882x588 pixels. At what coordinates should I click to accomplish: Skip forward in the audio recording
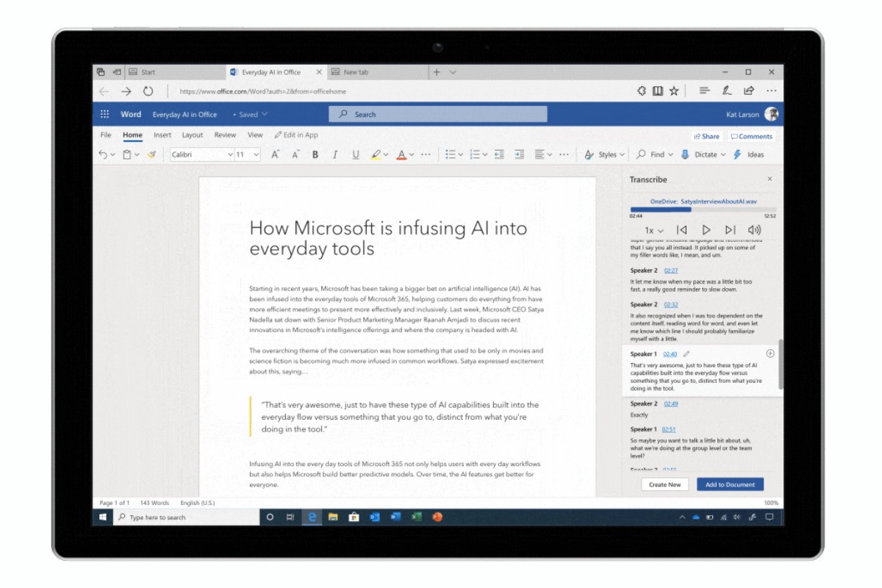coord(730,230)
